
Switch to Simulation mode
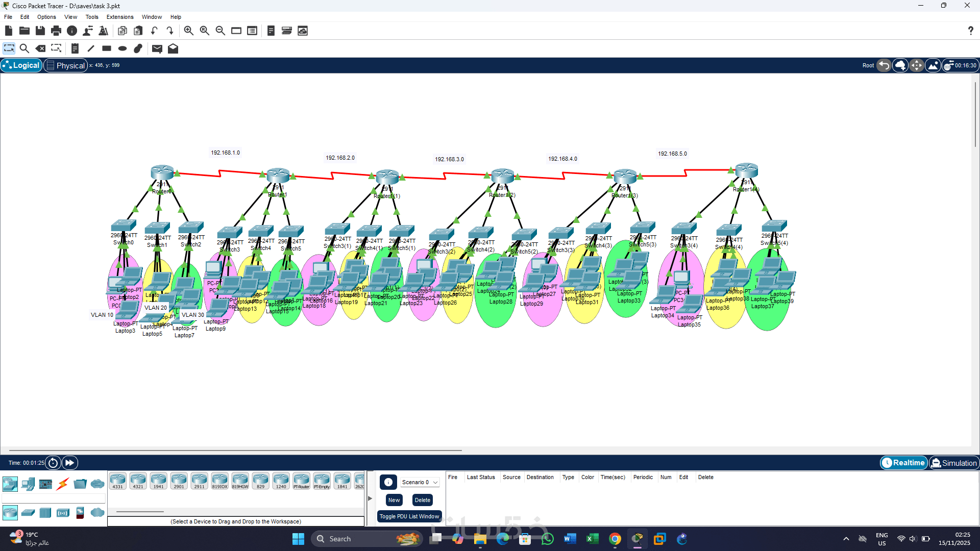(953, 463)
